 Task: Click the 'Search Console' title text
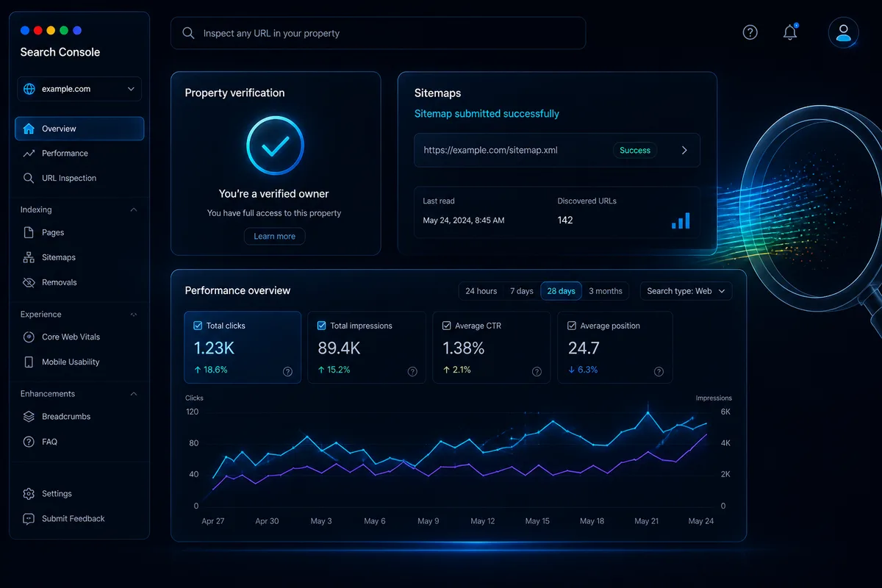pyautogui.click(x=60, y=52)
